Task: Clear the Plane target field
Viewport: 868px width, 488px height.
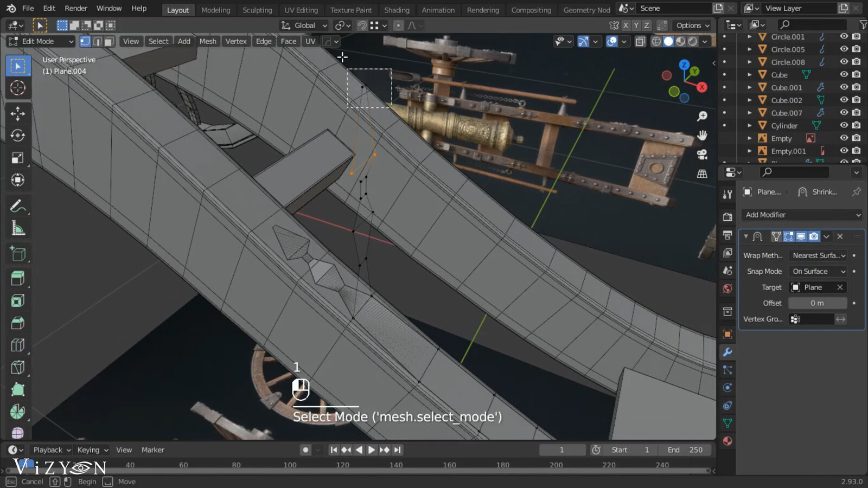Action: (840, 287)
